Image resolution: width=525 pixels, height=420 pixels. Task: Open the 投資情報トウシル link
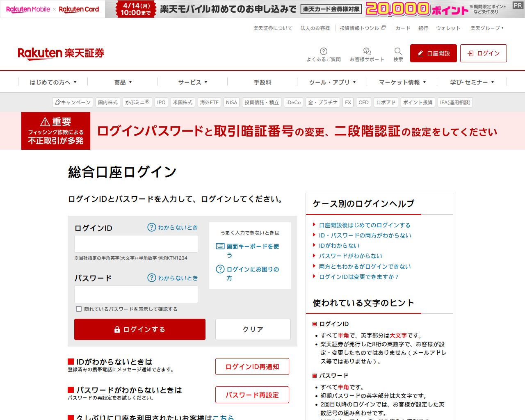363,28
